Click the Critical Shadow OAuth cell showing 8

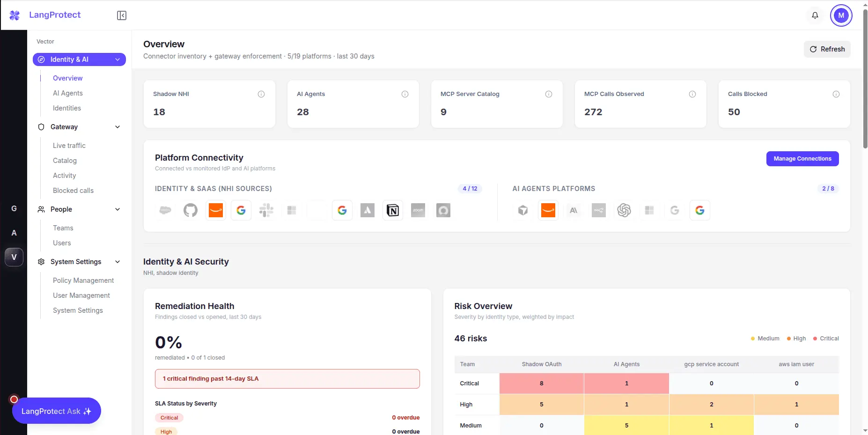[542, 383]
